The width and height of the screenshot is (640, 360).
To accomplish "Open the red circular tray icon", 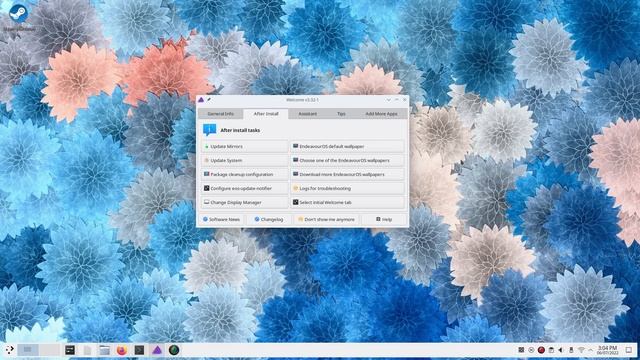I will 541,350.
